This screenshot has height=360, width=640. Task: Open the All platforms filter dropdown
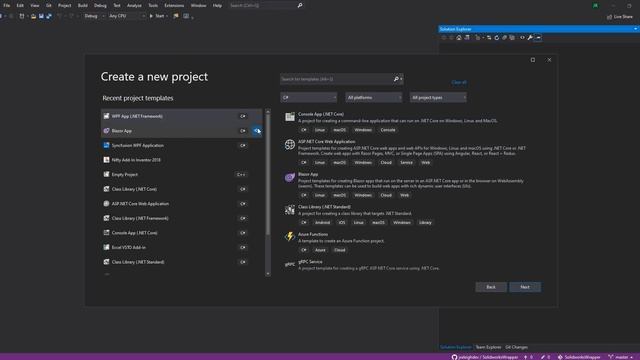tap(373, 98)
